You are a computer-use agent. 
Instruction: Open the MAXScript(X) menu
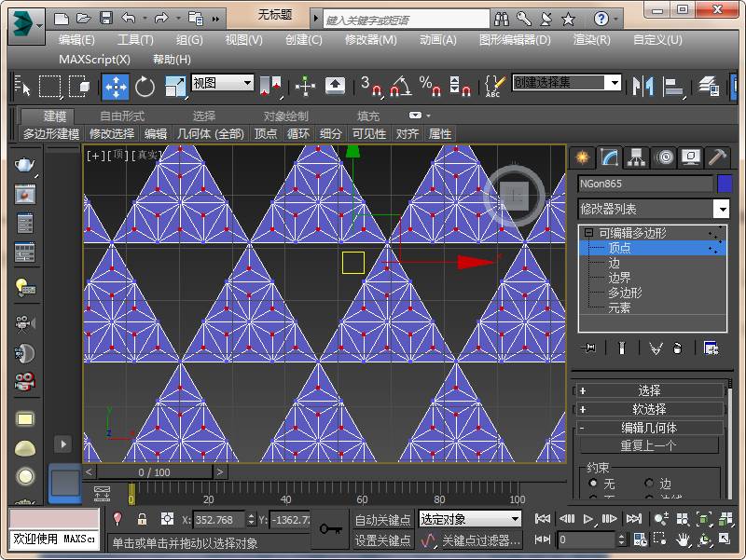(x=94, y=60)
